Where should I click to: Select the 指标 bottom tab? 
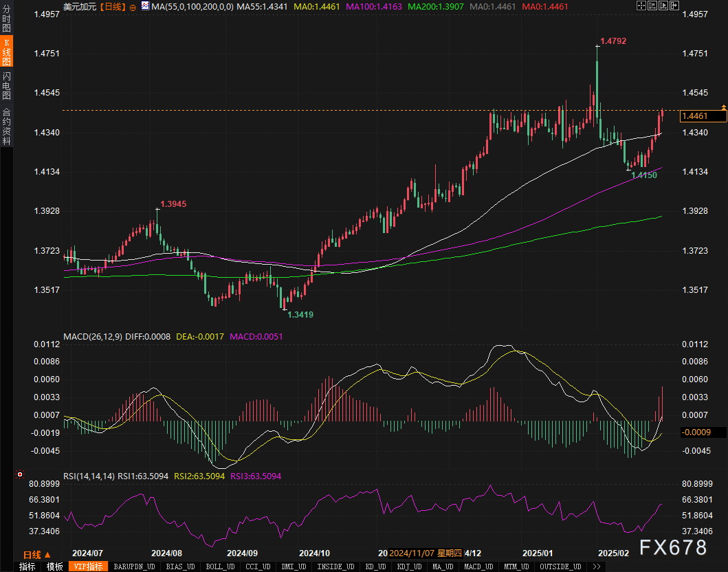click(x=27, y=566)
